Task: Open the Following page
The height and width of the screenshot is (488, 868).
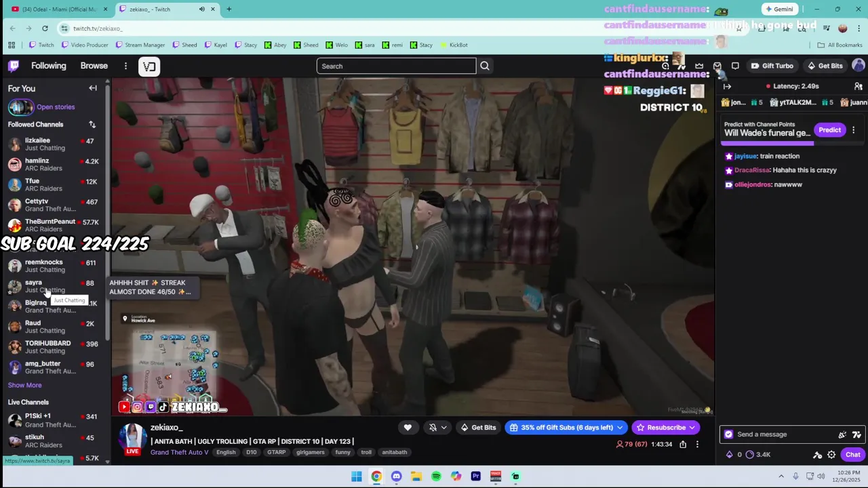Action: tap(49, 66)
